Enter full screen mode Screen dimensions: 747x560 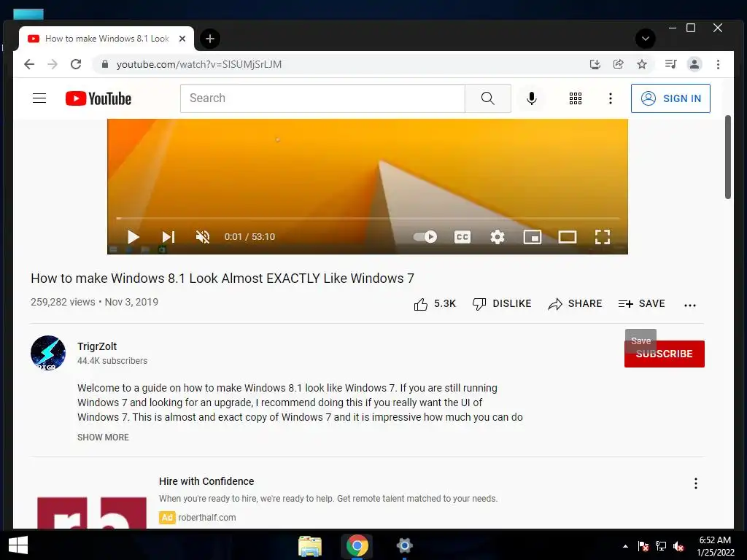[x=602, y=237]
